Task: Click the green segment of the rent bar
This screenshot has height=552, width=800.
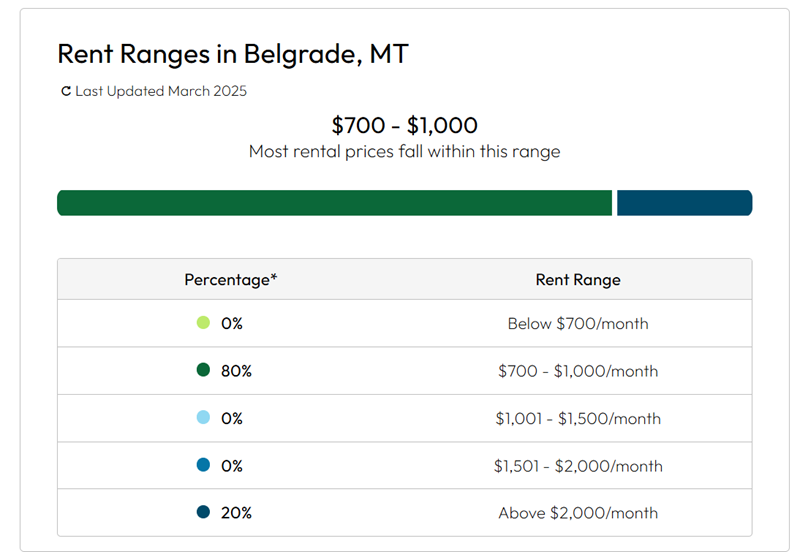Action: point(334,203)
